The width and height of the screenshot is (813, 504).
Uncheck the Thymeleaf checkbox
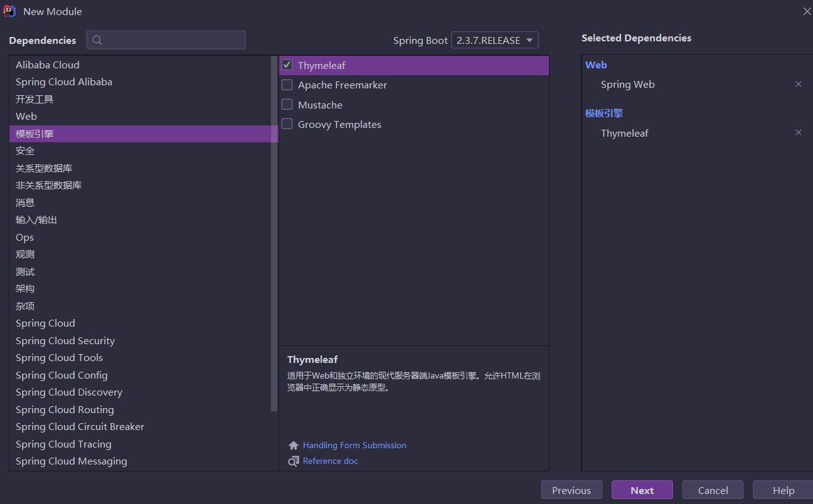pyautogui.click(x=287, y=65)
